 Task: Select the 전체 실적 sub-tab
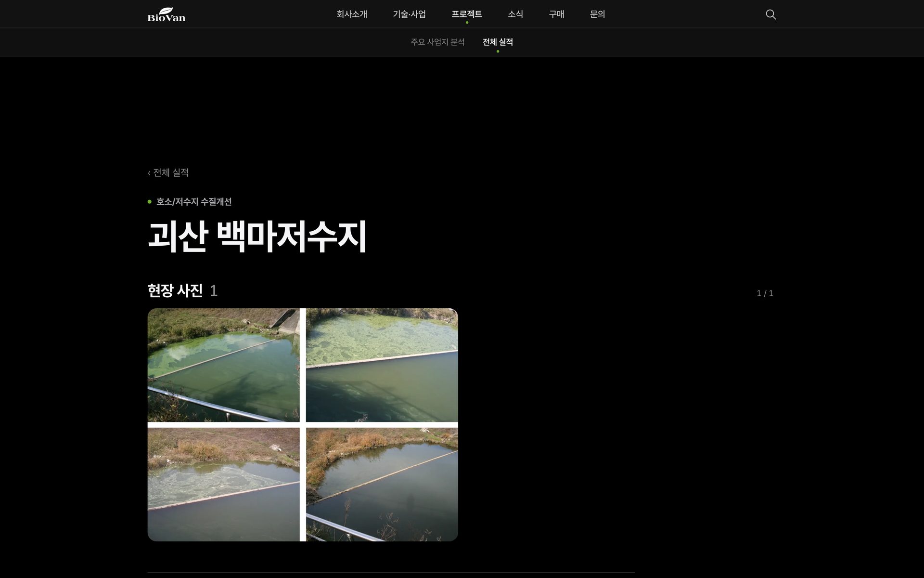[x=498, y=42]
